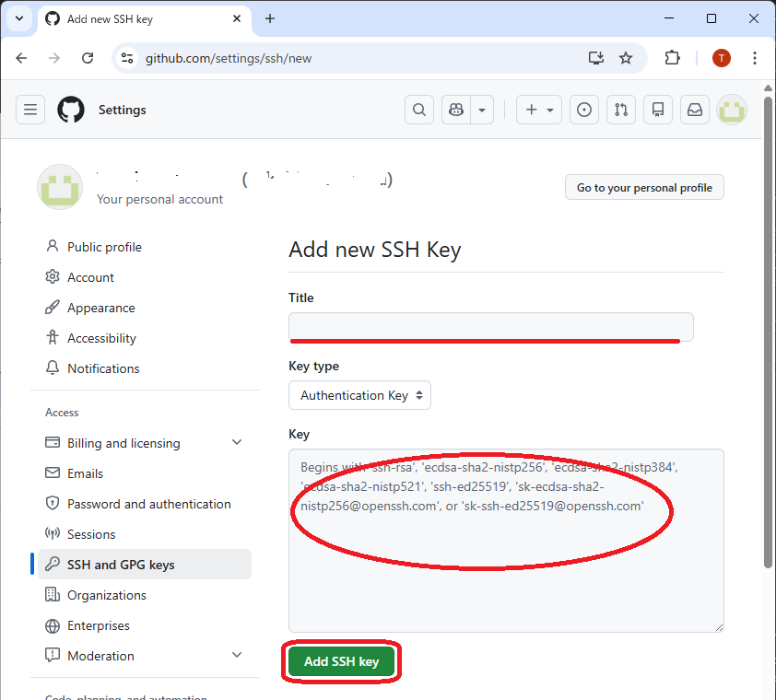Open the Key type dropdown
This screenshot has height=700, width=776.
[359, 395]
